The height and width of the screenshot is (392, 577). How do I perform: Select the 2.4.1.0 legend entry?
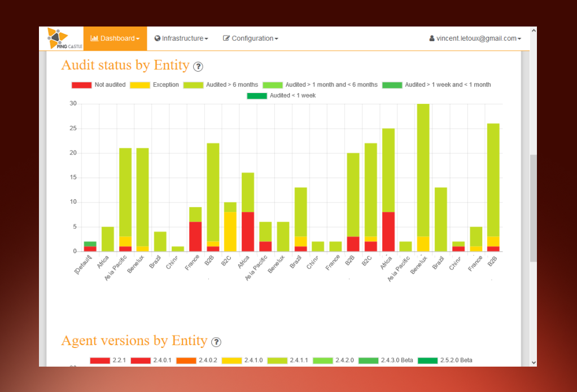243,360
